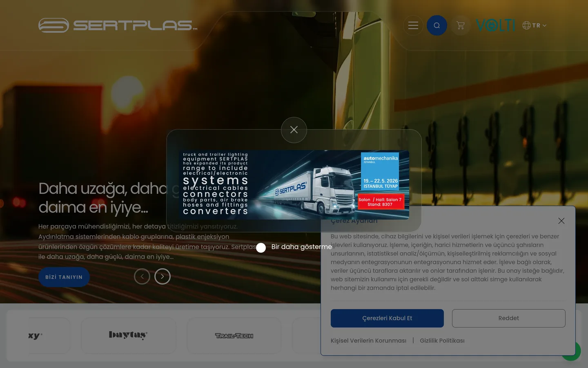The height and width of the screenshot is (368, 588).
Task: Click the 'BİZİ TANIYIN' button
Action: tap(64, 277)
